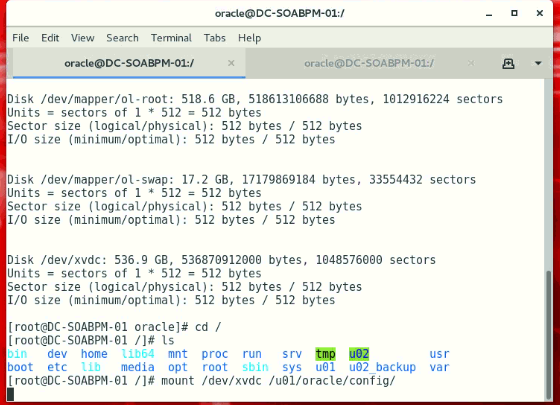Maximize the terminal window
The image size is (560, 405).
click(x=514, y=13)
